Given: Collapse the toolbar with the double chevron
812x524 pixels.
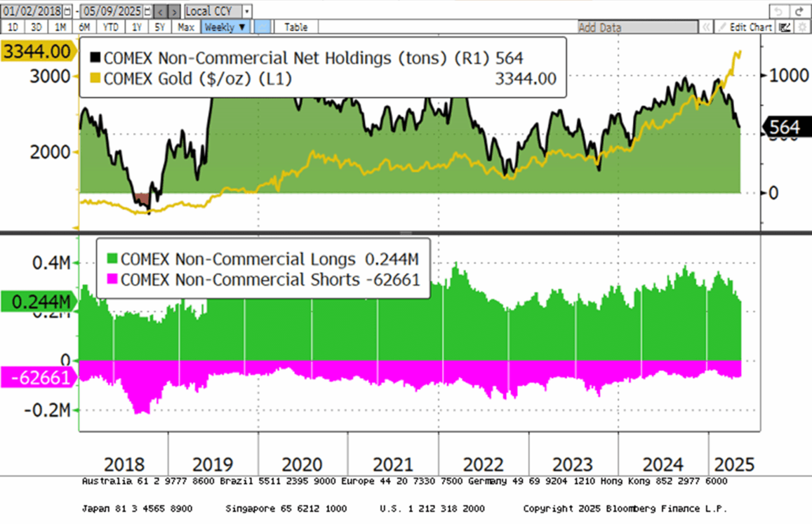Looking at the screenshot, I should click(x=706, y=27).
